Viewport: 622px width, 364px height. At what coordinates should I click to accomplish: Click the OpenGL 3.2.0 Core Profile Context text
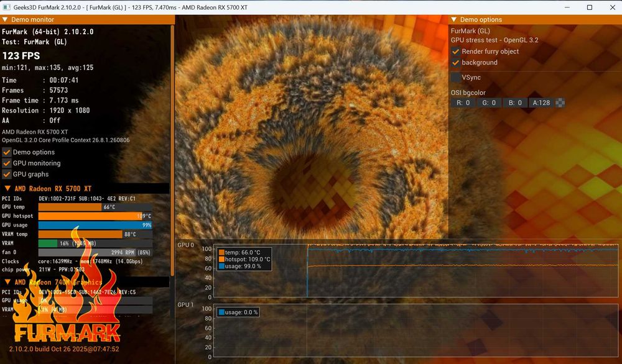66,140
